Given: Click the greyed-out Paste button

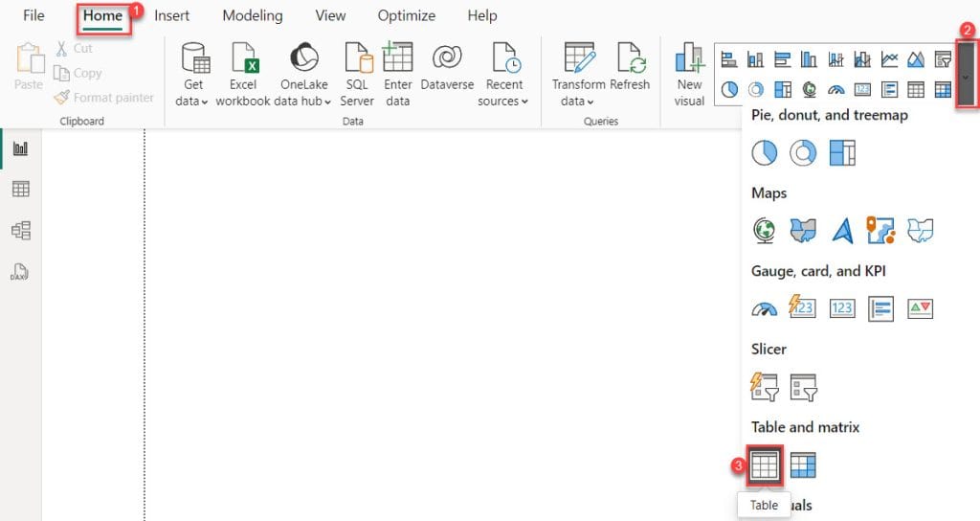Looking at the screenshot, I should tap(29, 66).
